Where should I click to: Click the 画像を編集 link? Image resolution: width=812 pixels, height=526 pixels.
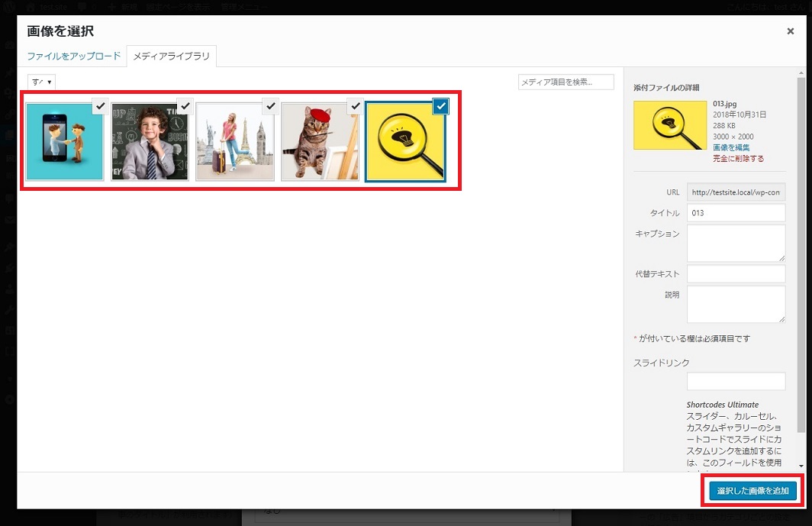pos(731,147)
